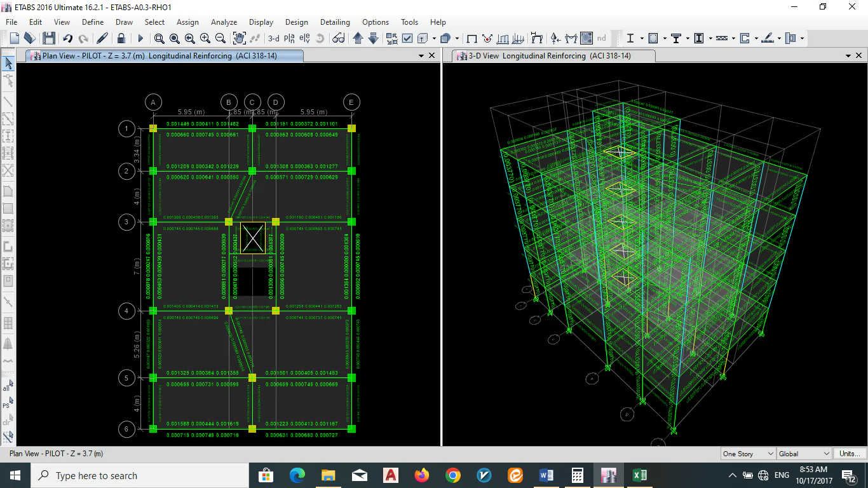The height and width of the screenshot is (488, 868).
Task: Open the Analyze menu
Action: (x=224, y=22)
